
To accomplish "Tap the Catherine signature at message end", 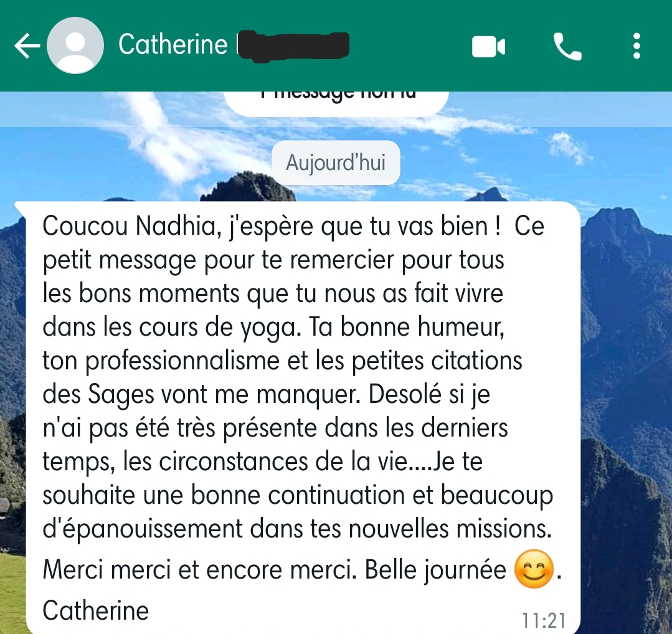I will pos(95,610).
